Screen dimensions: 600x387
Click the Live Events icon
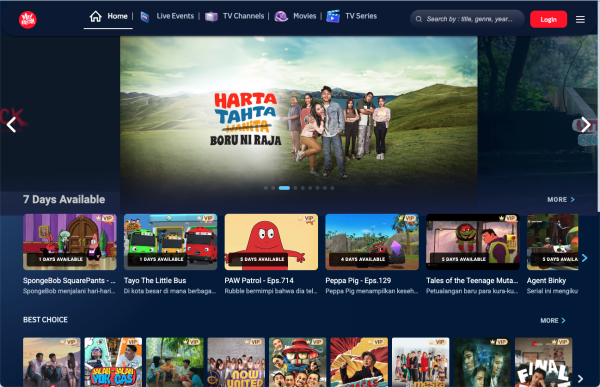(x=145, y=17)
